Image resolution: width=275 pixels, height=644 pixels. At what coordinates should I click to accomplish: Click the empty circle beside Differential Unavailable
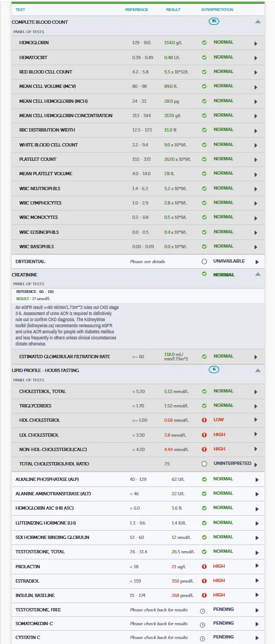(x=204, y=261)
